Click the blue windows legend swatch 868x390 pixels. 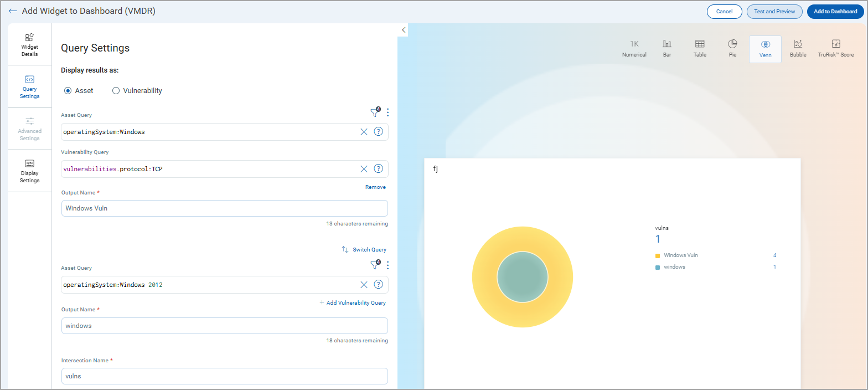coord(658,267)
